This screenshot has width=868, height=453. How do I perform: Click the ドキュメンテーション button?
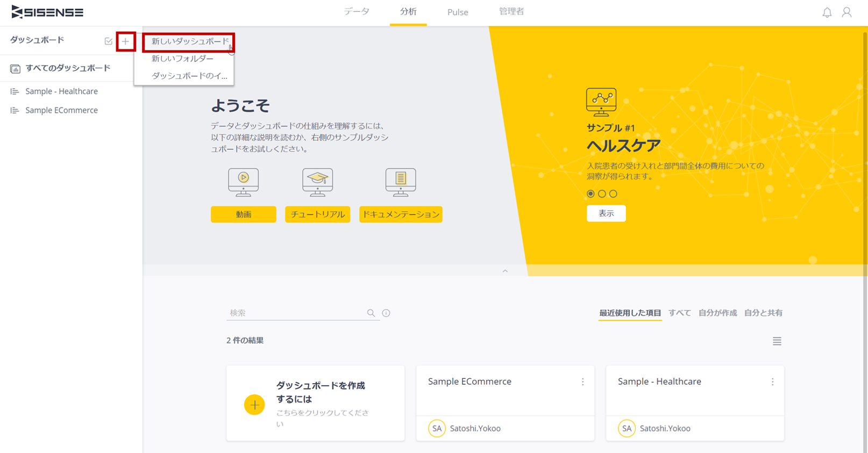click(x=401, y=214)
